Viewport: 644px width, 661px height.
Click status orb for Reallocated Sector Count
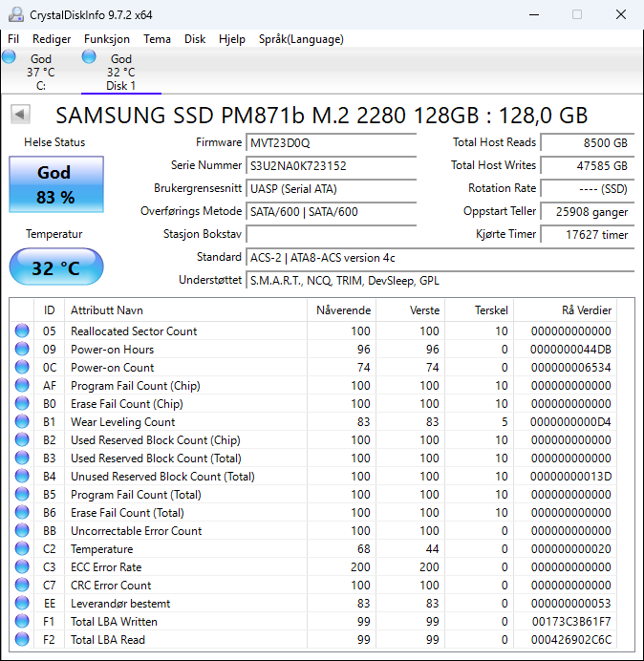[22, 330]
